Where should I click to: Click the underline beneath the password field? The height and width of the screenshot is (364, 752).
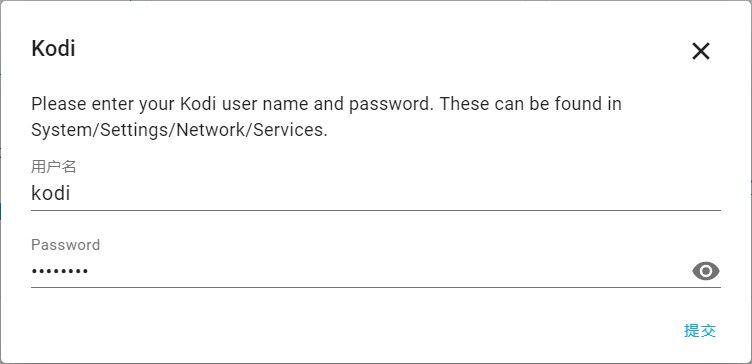point(376,287)
